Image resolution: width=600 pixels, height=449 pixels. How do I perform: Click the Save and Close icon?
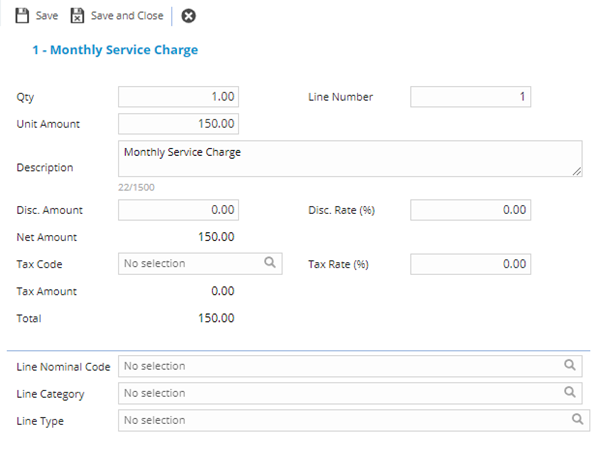77,16
